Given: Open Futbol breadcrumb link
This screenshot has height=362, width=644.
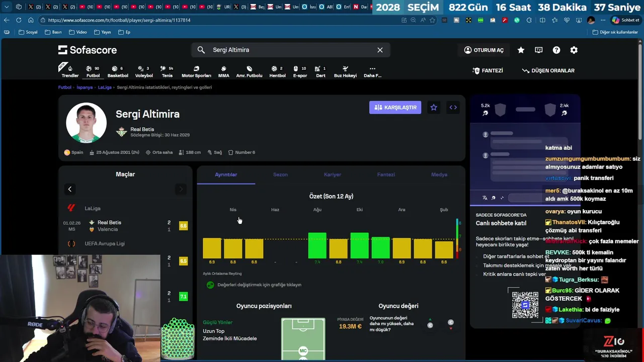Looking at the screenshot, I should (x=65, y=87).
